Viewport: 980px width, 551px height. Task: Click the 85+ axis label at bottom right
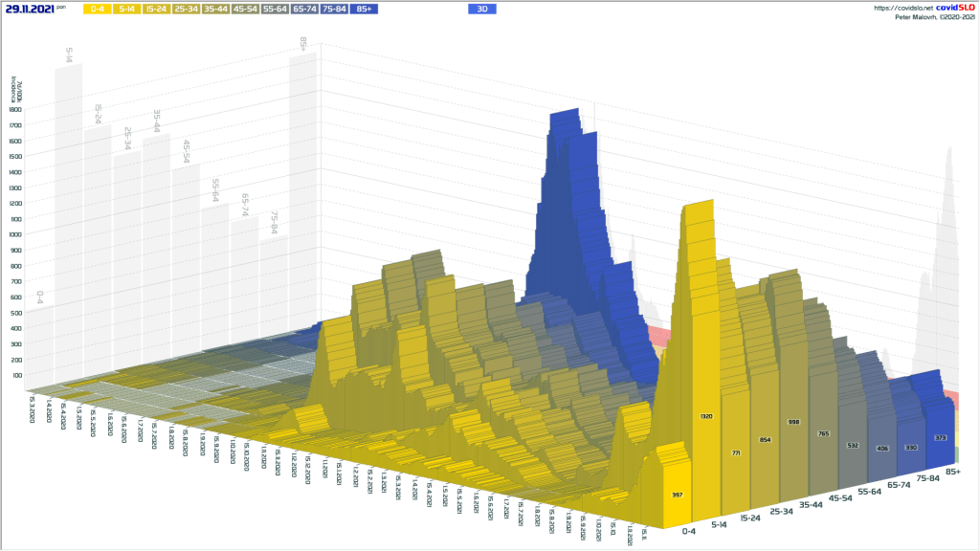(x=953, y=472)
